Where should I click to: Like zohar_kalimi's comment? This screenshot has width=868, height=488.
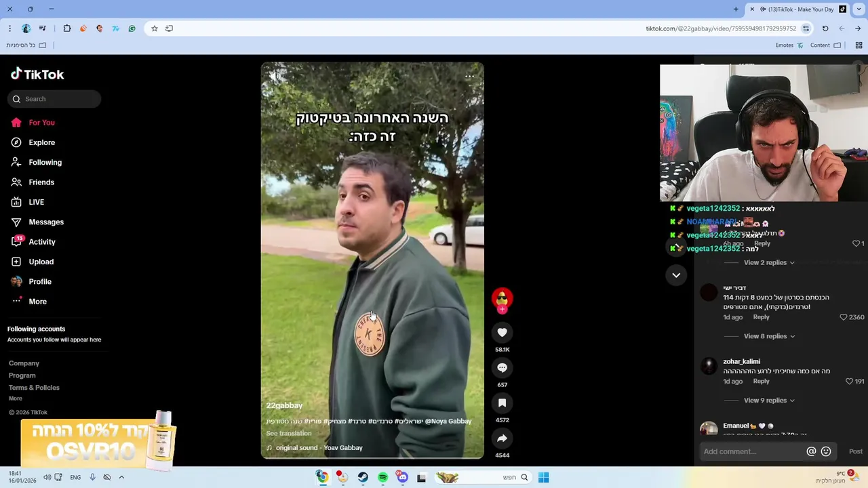[x=849, y=382]
